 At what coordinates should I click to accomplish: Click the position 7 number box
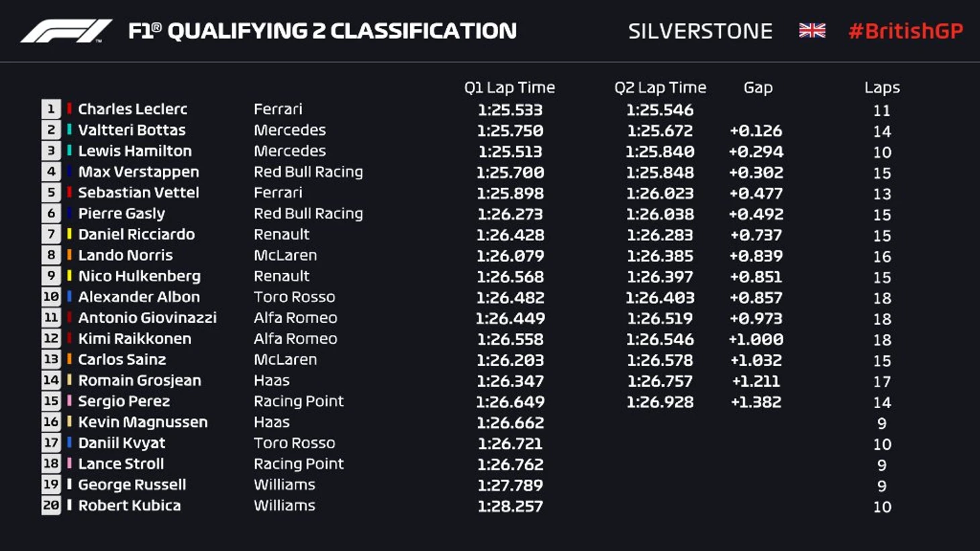(x=51, y=234)
